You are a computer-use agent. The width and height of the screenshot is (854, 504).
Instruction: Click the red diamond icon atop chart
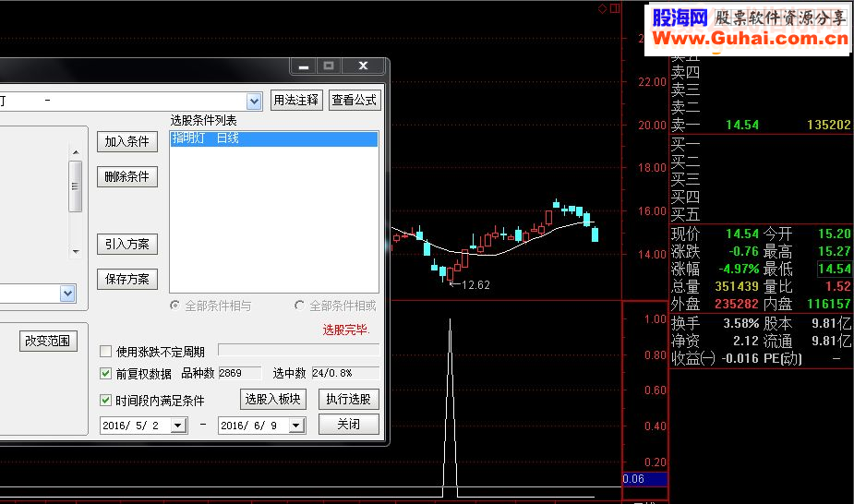(602, 8)
